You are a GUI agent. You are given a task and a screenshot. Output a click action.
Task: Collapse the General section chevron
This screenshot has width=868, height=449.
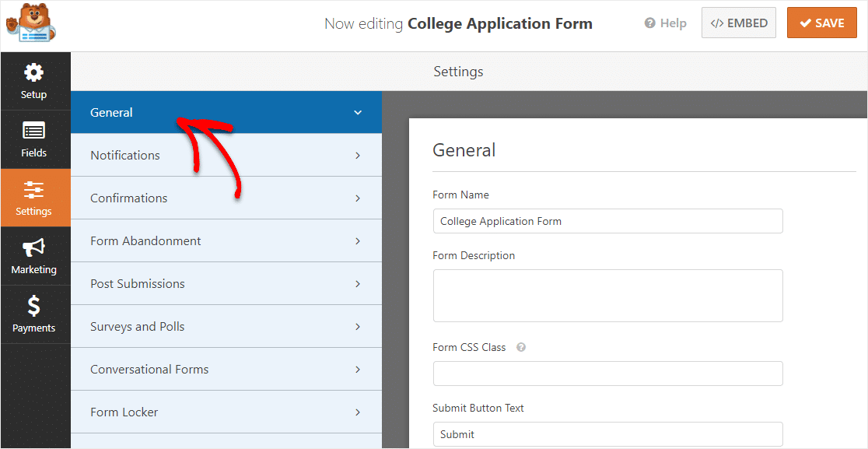tap(358, 112)
